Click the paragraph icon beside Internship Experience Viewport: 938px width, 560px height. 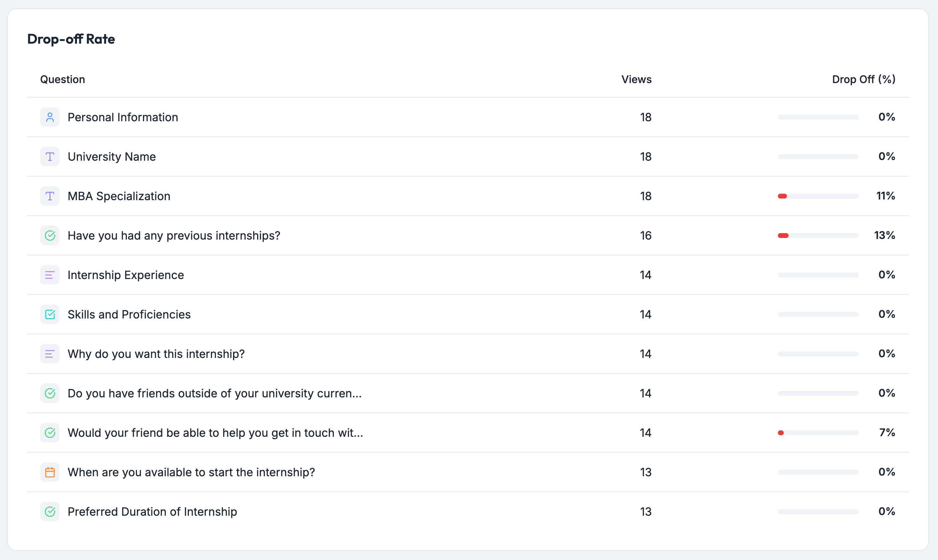(x=49, y=275)
